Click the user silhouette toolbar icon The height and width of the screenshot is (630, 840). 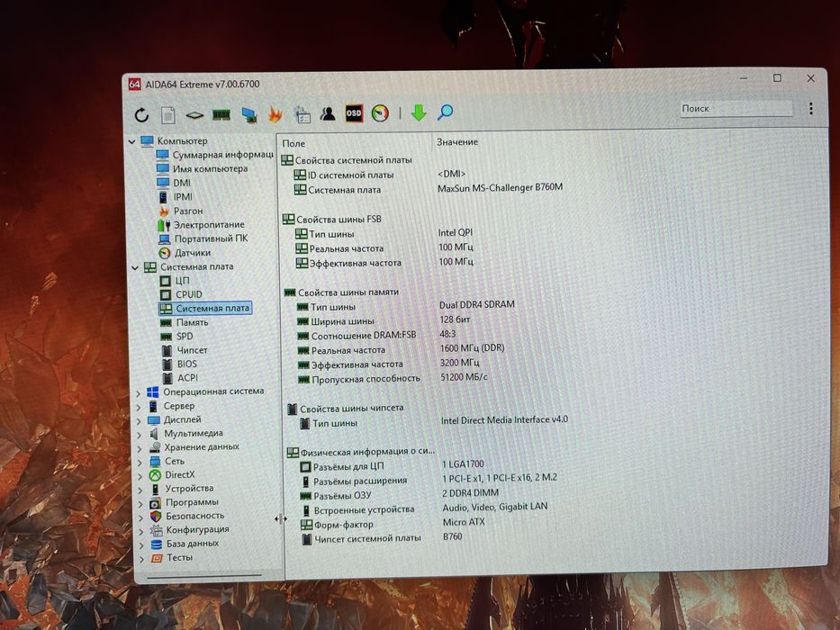[x=328, y=113]
